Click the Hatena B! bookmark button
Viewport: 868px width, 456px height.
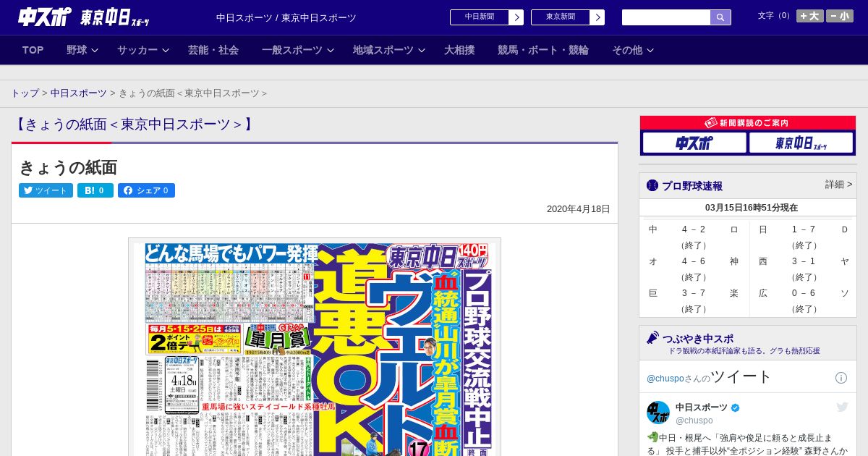pyautogui.click(x=95, y=190)
